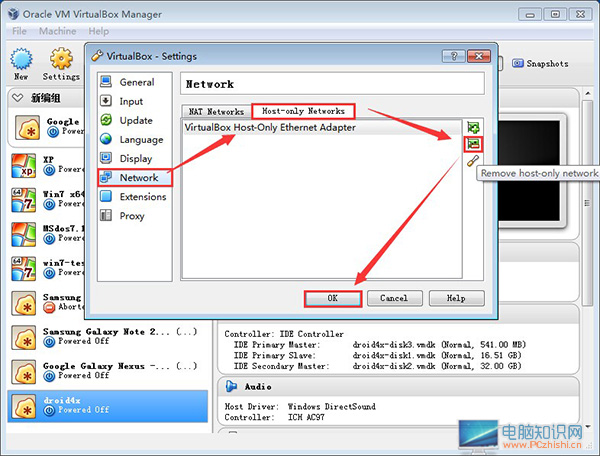Collapse the 新编组 VM group

15,97
